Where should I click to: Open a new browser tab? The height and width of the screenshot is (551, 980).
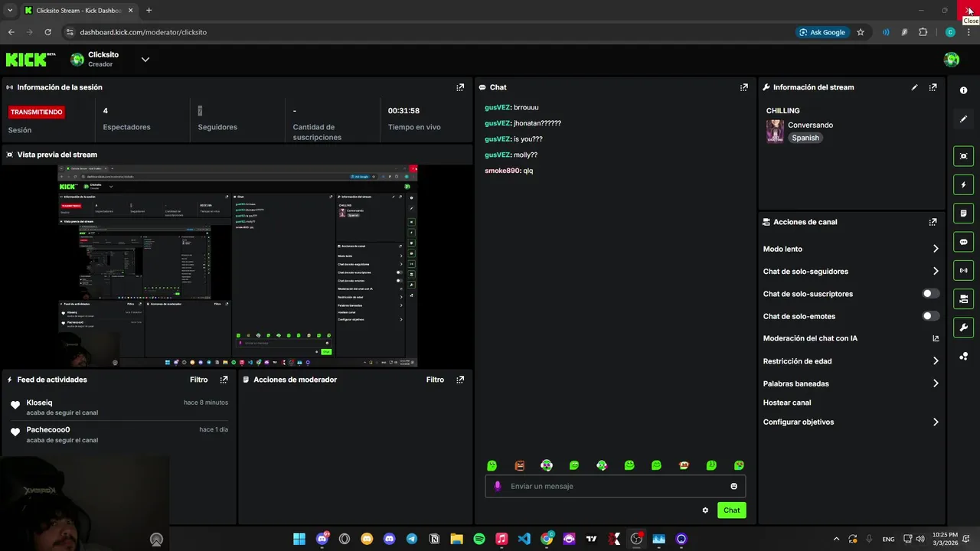tap(149, 10)
